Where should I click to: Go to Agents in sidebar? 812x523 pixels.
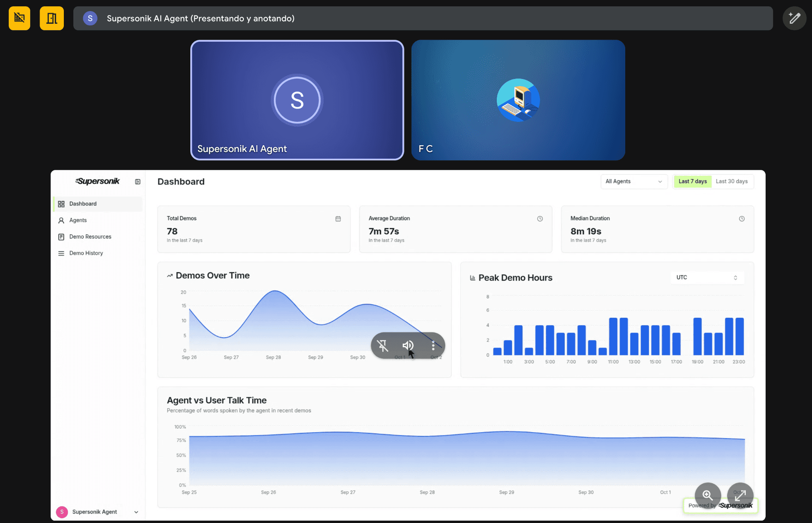pyautogui.click(x=78, y=220)
